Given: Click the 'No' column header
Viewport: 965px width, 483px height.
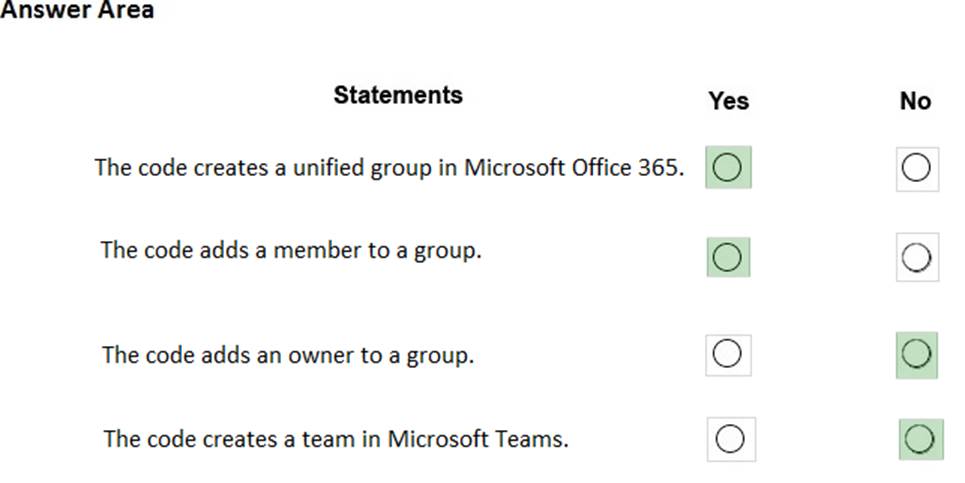Looking at the screenshot, I should tap(915, 101).
